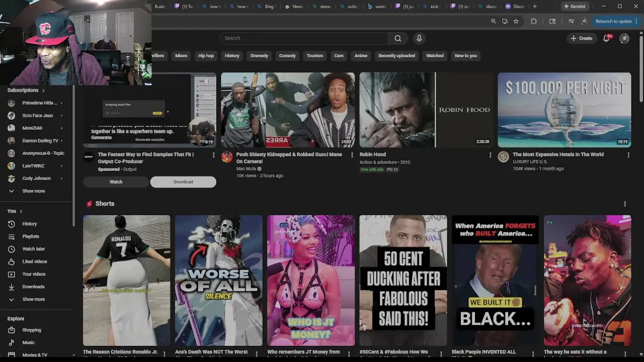Click the Mac Mula channel avatar
This screenshot has width=644, height=362.
pos(227,156)
